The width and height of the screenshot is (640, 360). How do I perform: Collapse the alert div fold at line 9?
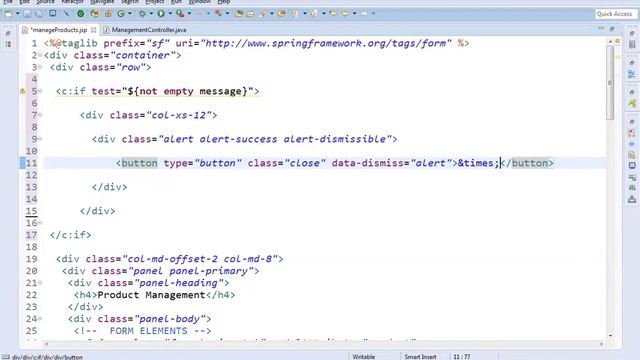click(x=40, y=139)
